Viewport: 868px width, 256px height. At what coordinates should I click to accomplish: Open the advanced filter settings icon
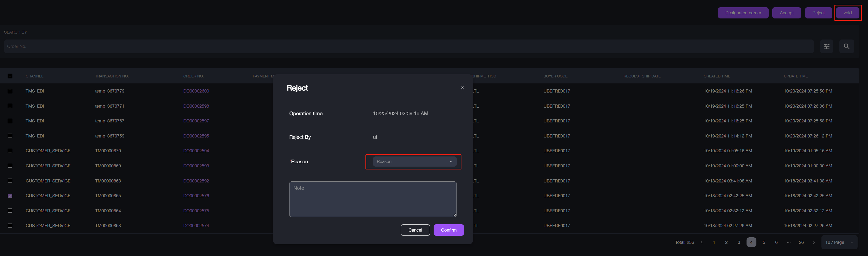pos(826,47)
